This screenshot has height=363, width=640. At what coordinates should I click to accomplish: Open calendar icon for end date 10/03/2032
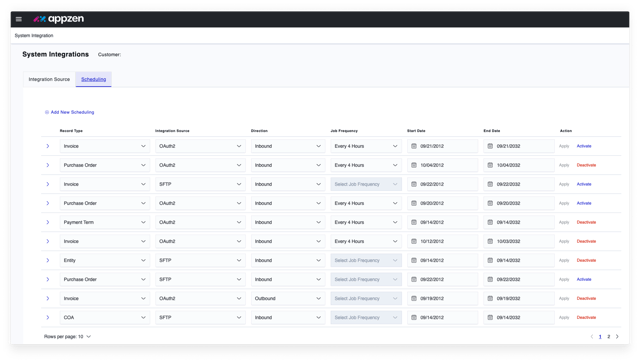pos(490,241)
